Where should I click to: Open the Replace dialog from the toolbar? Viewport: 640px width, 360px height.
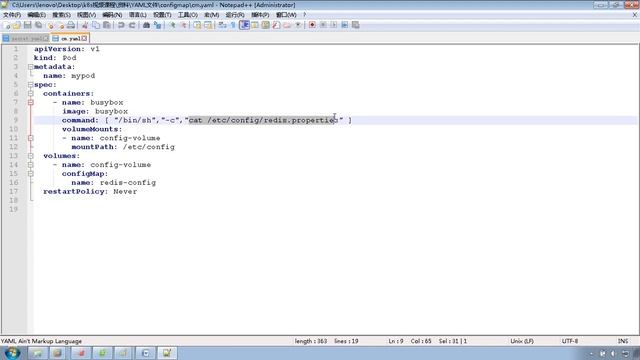[157, 25]
